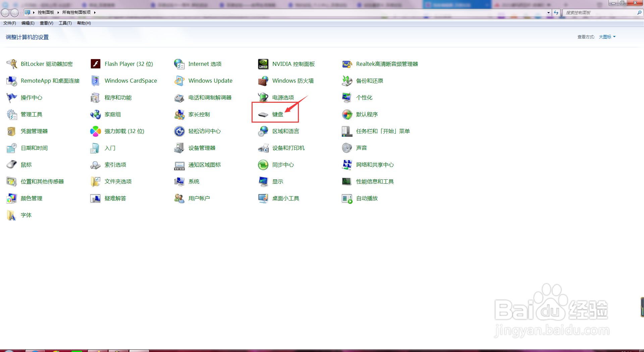
Task: Open the 工具(T) menu
Action: click(x=65, y=23)
